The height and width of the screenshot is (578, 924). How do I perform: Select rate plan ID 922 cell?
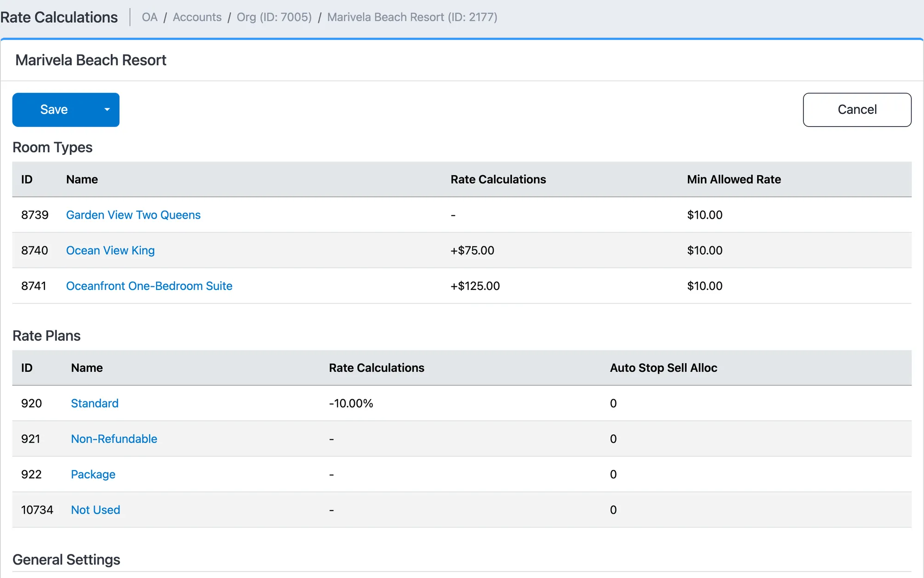[31, 474]
